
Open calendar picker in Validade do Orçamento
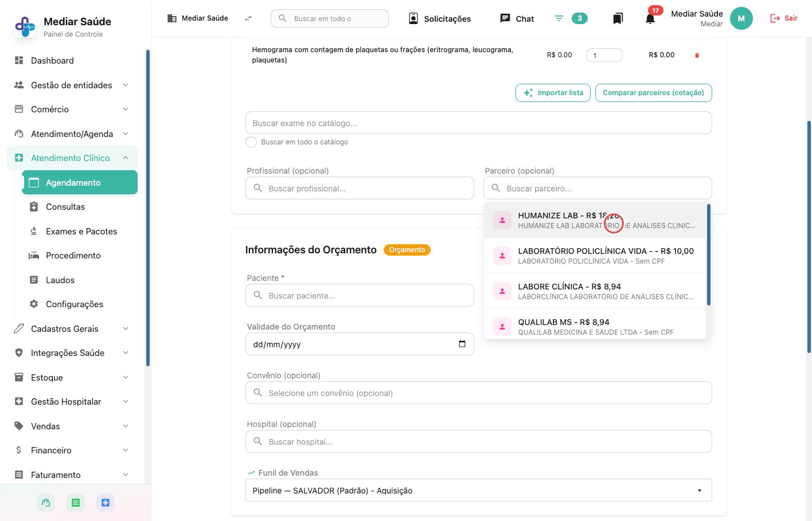click(462, 344)
